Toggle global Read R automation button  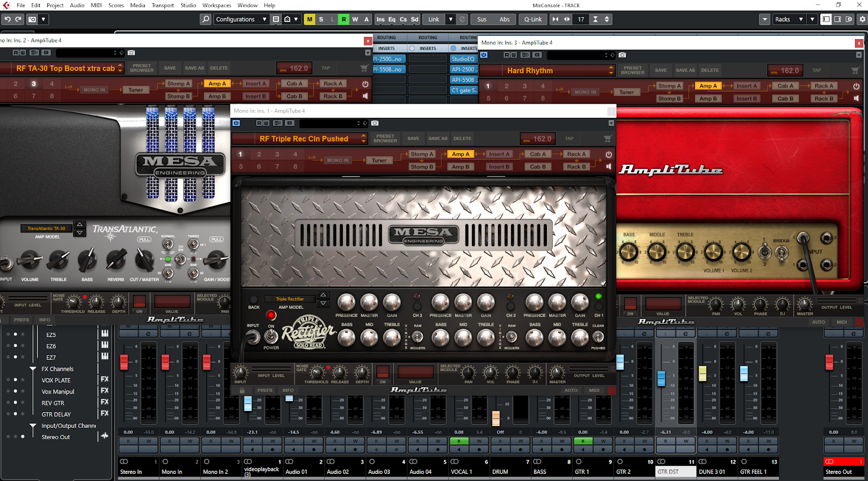click(343, 19)
